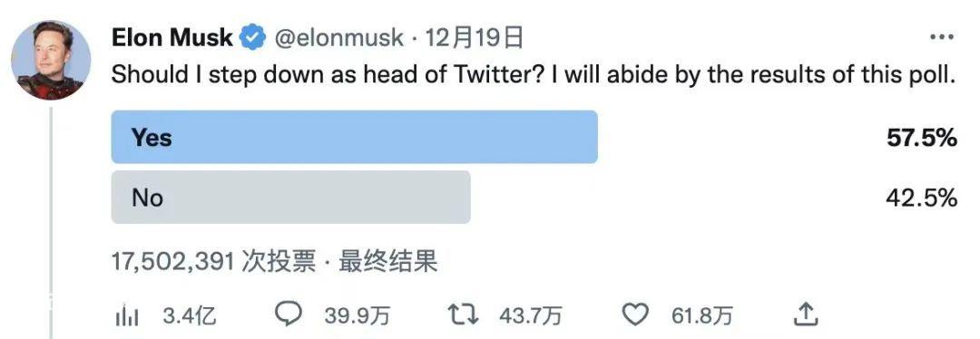Select the Yes poll result bar

(355, 137)
